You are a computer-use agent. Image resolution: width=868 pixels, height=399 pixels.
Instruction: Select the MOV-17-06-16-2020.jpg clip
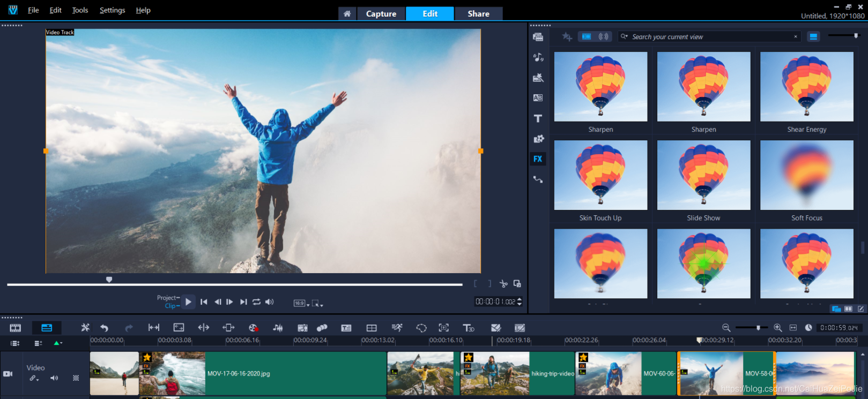[x=263, y=374]
